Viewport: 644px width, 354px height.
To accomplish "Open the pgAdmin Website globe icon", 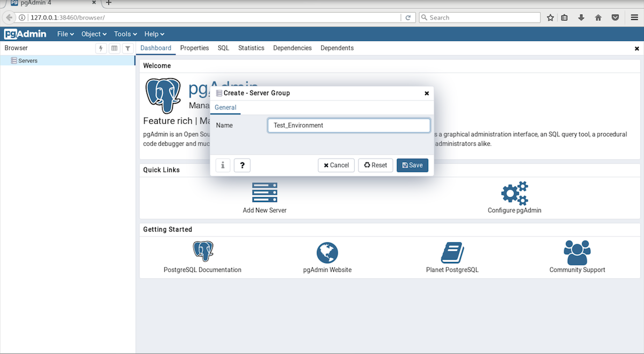I will pos(327,252).
